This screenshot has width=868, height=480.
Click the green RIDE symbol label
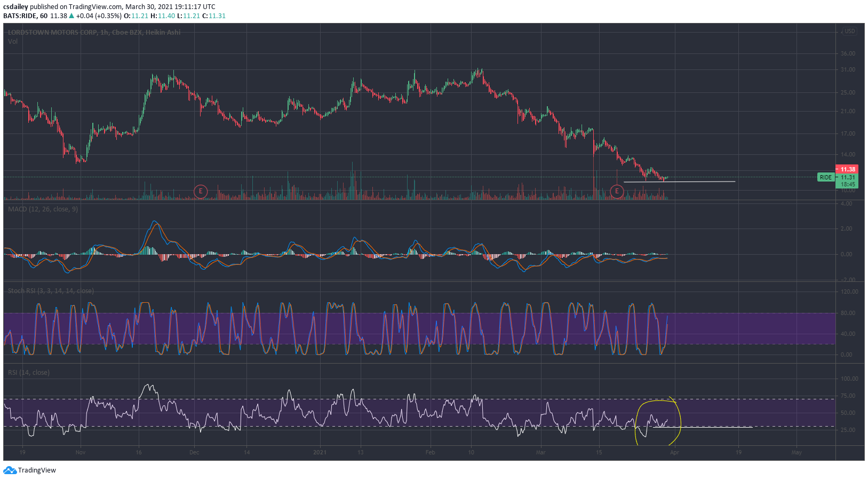(x=826, y=177)
